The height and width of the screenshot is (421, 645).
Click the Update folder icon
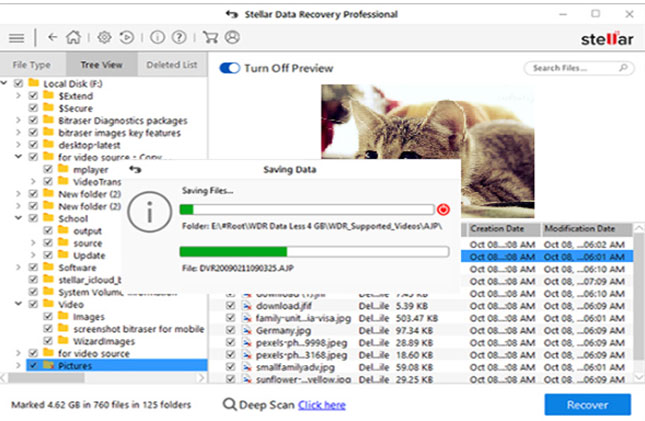click(x=63, y=254)
